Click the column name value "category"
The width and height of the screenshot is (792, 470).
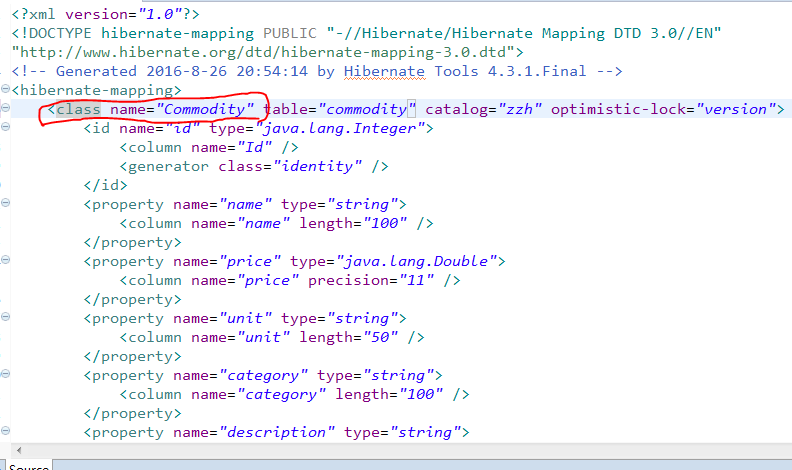281,395
